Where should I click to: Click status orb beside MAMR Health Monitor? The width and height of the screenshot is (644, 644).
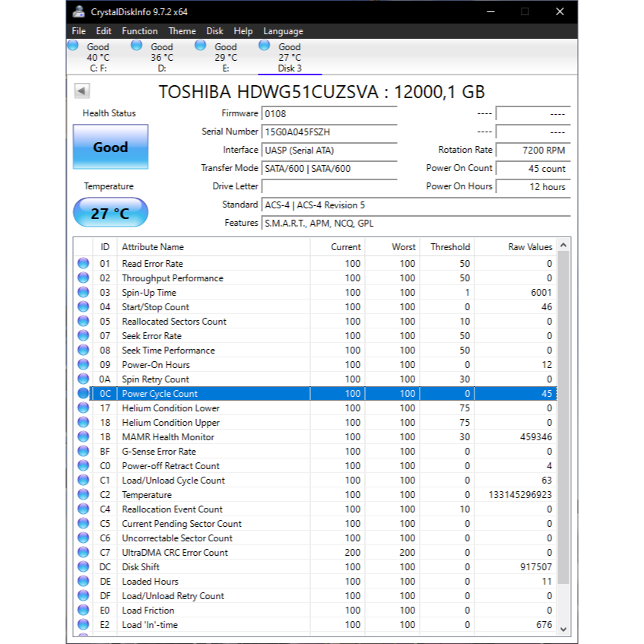click(83, 437)
